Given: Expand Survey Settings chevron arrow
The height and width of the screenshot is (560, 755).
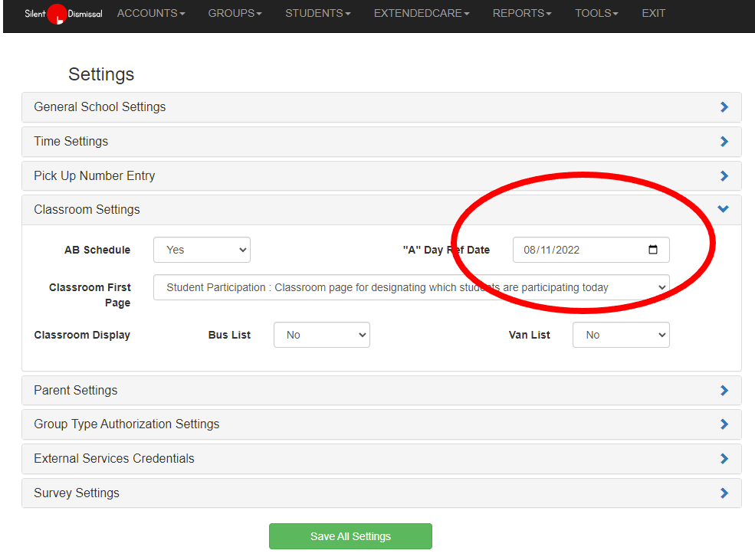Looking at the screenshot, I should [x=724, y=493].
